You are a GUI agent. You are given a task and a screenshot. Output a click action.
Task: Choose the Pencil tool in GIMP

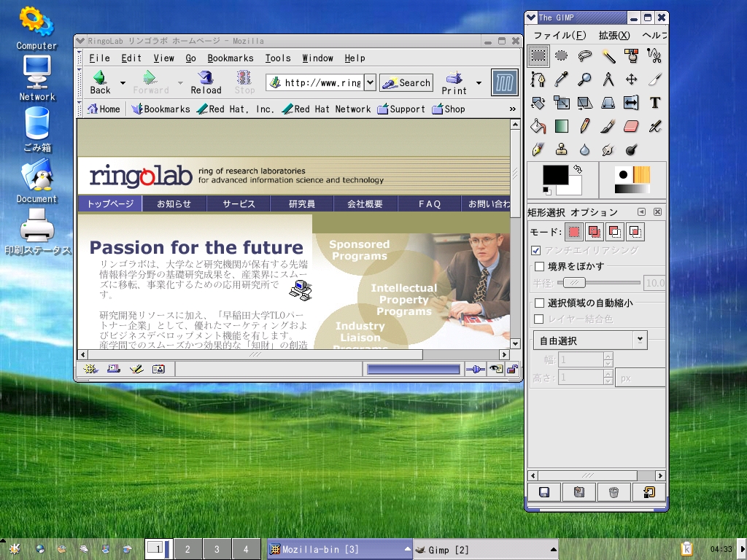click(585, 126)
